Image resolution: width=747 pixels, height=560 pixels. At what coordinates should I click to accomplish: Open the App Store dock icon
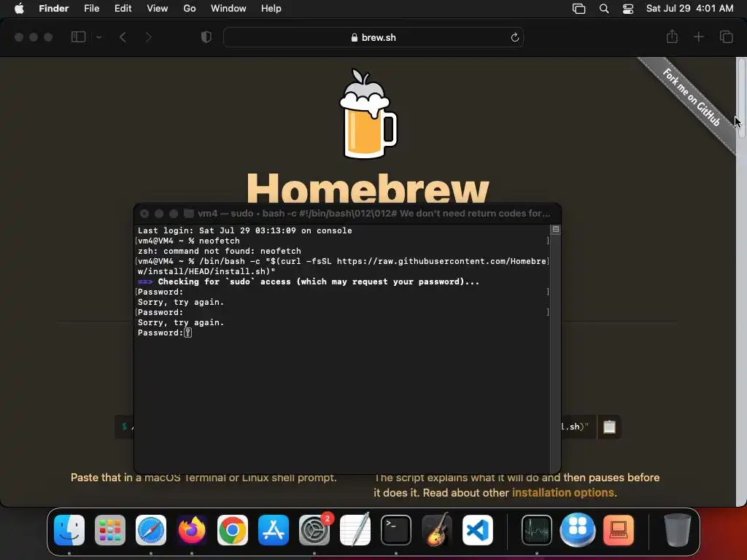(x=274, y=529)
